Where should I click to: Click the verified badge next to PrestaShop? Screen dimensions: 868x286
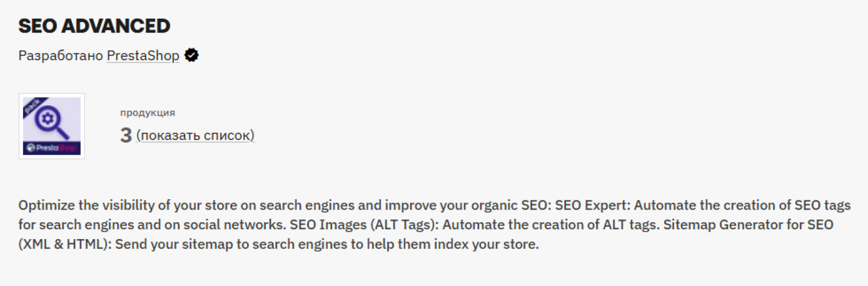(x=192, y=56)
